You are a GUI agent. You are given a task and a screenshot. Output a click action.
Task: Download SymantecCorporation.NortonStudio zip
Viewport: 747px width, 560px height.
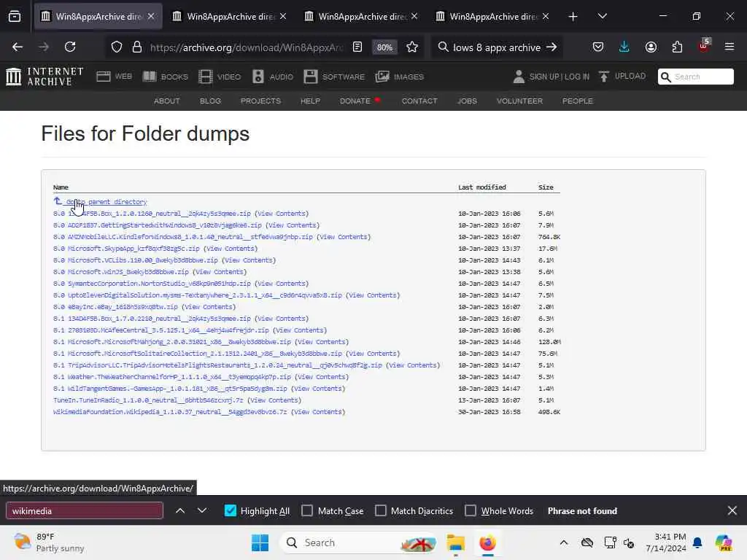tap(152, 284)
